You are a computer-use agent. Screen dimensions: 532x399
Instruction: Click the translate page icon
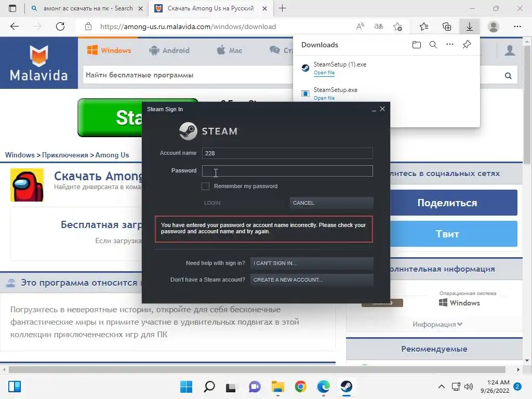379,26
